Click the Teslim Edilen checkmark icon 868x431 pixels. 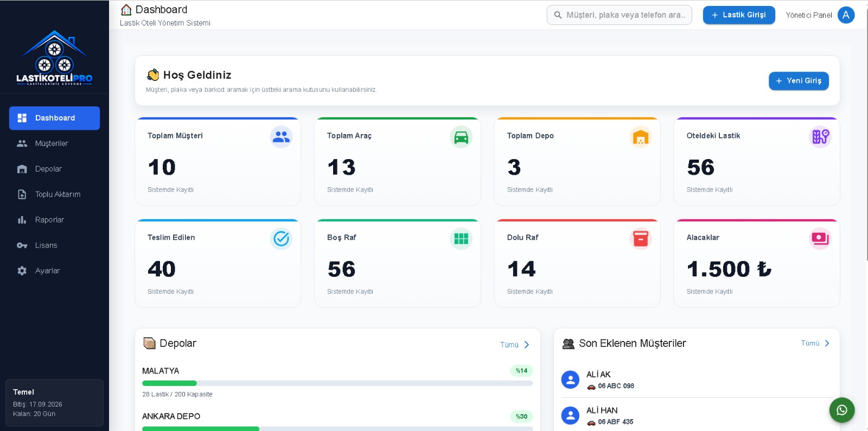point(281,238)
